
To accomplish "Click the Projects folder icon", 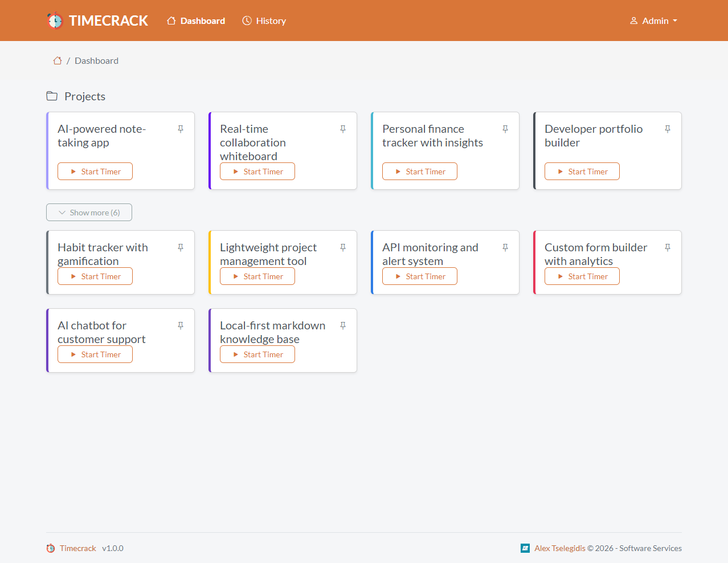I will point(51,96).
